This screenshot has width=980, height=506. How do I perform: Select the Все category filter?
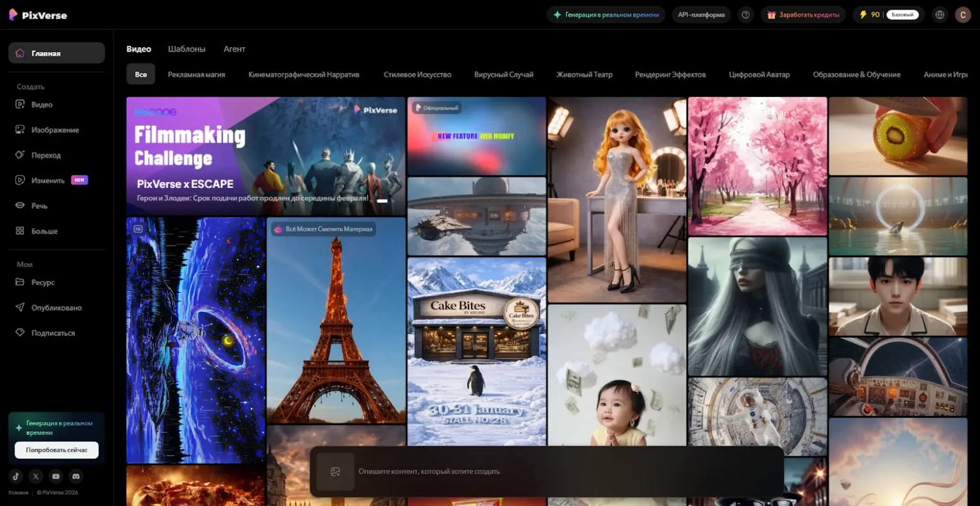[x=140, y=74]
